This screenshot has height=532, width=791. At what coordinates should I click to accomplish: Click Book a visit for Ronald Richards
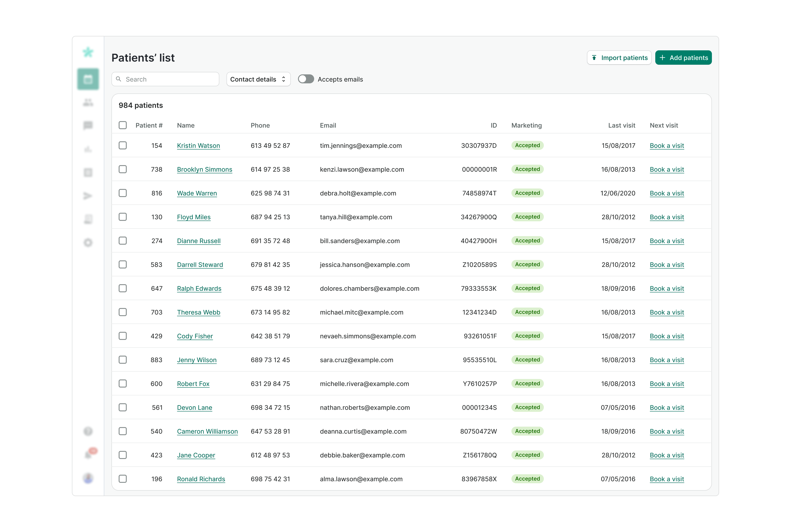pos(667,479)
